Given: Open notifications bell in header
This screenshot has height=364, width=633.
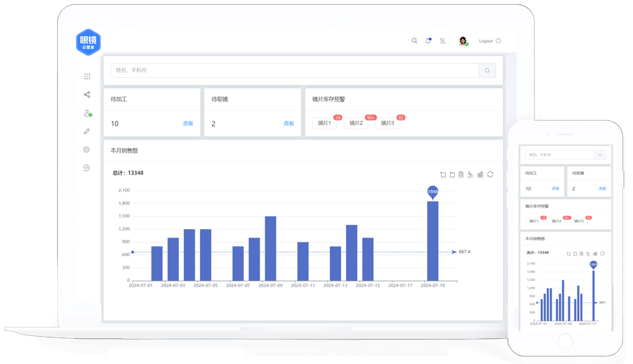Looking at the screenshot, I should tap(428, 41).
